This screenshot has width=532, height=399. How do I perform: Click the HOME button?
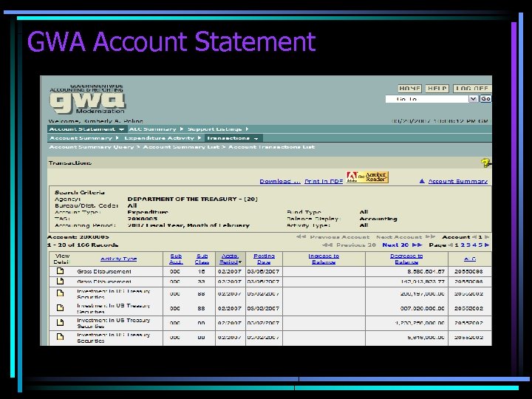click(x=409, y=89)
